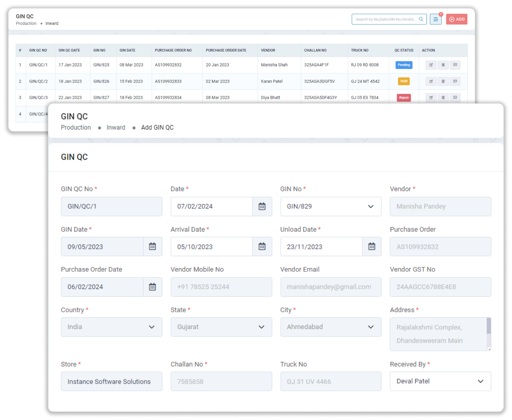Click the Pending QC status badge
The height and width of the screenshot is (420, 512).
(403, 65)
